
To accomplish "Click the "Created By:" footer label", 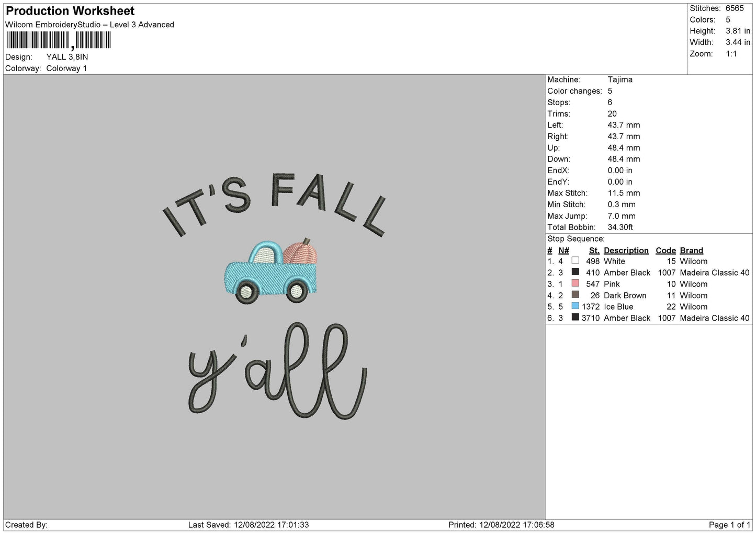I will click(x=26, y=525).
